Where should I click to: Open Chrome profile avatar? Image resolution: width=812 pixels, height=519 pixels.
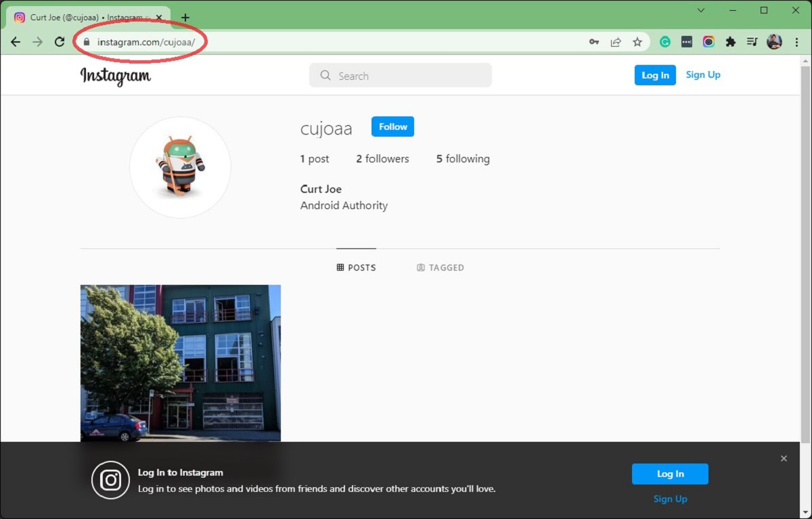(x=774, y=42)
